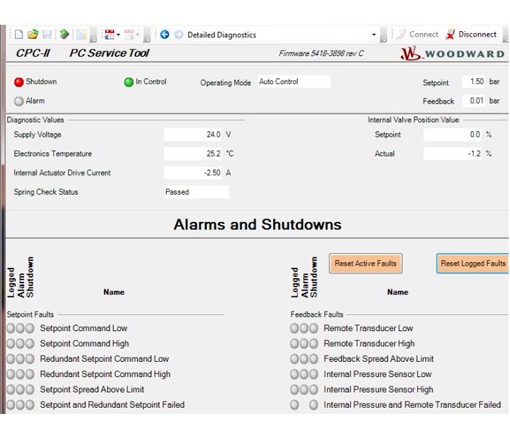Image resolution: width=510 pixels, height=441 pixels.
Task: Expand the Detailed Diagnostics page dropdown arrow
Action: (x=374, y=35)
